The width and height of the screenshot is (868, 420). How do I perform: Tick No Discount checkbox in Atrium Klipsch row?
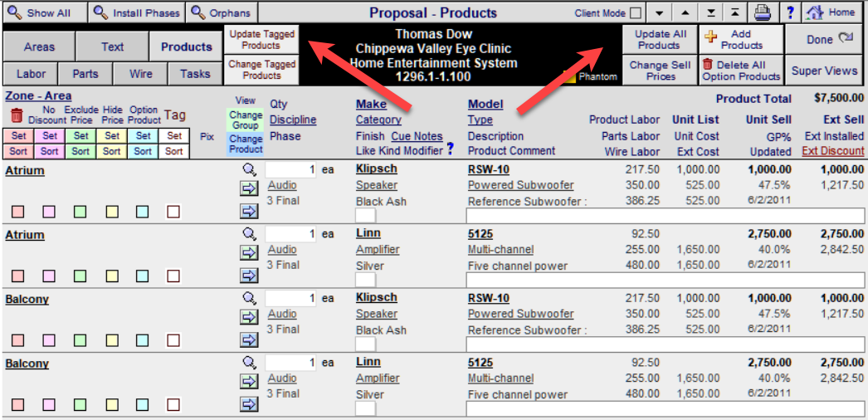tap(49, 212)
